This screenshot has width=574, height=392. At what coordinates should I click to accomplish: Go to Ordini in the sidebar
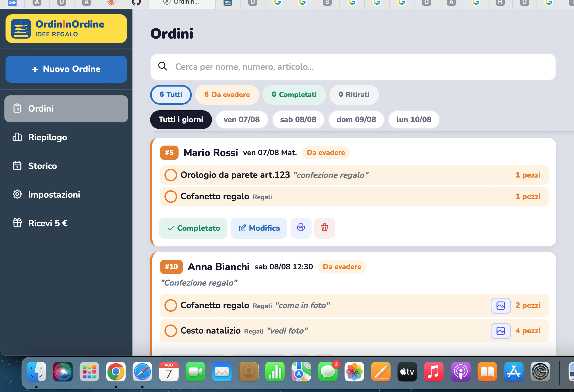coord(66,109)
